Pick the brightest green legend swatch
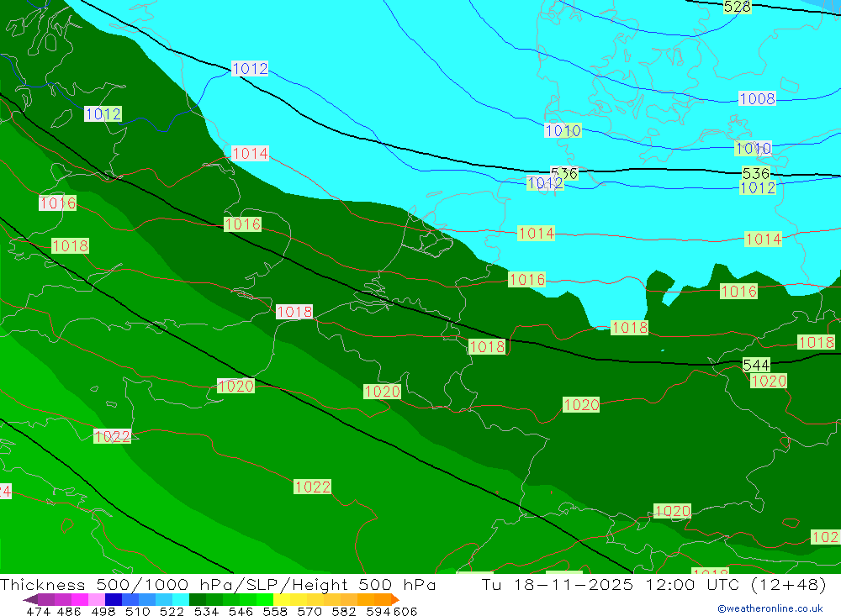This screenshot has width=841, height=616. (265, 599)
